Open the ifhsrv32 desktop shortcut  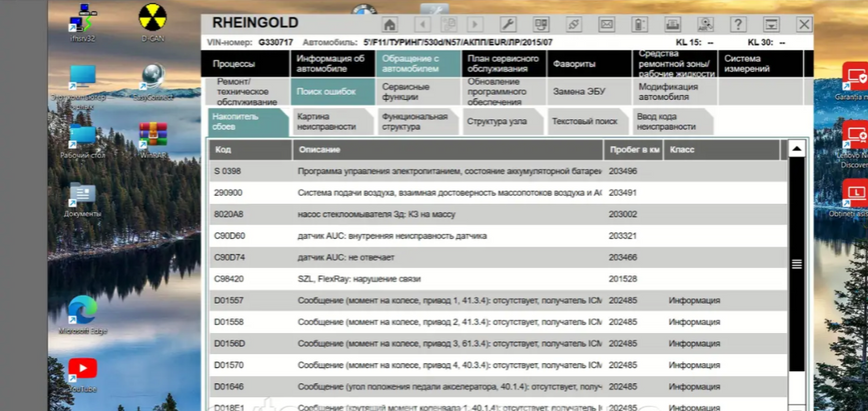[x=83, y=23]
